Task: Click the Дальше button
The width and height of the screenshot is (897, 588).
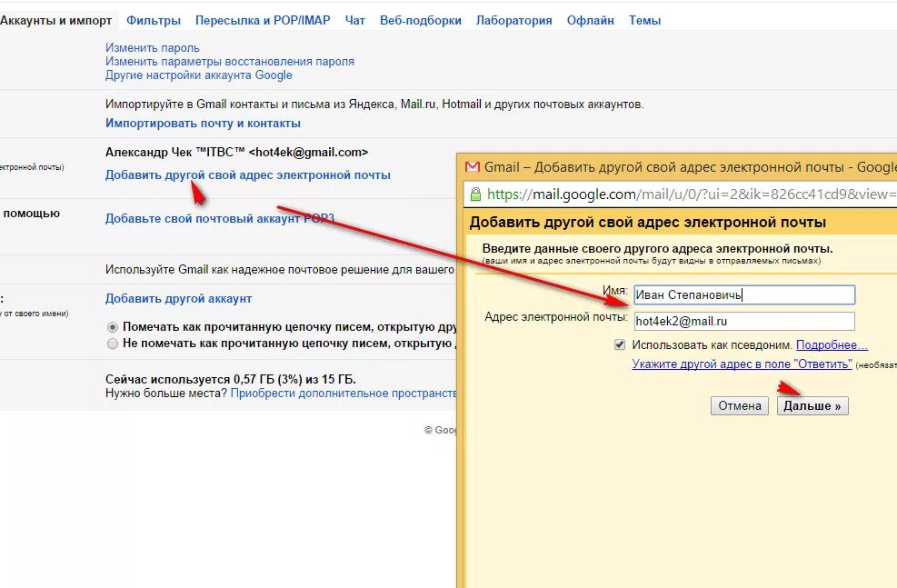Action: 812,406
